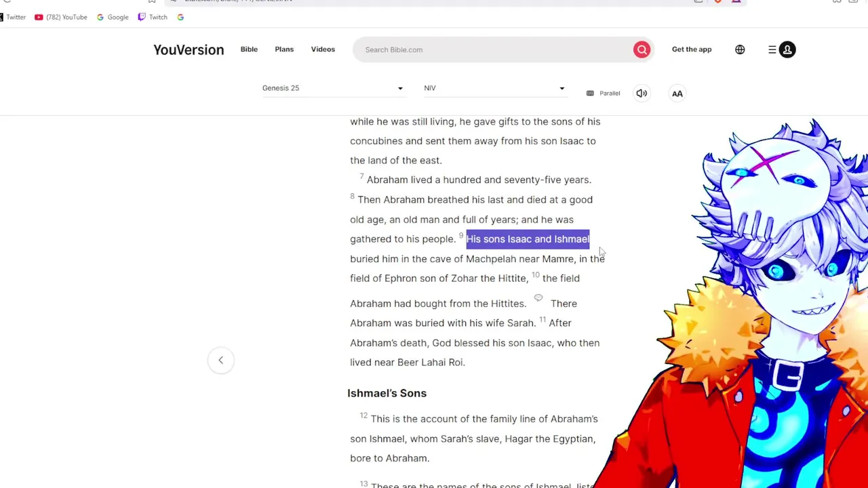Open the AA font settings
868x488 pixels.
pos(677,94)
